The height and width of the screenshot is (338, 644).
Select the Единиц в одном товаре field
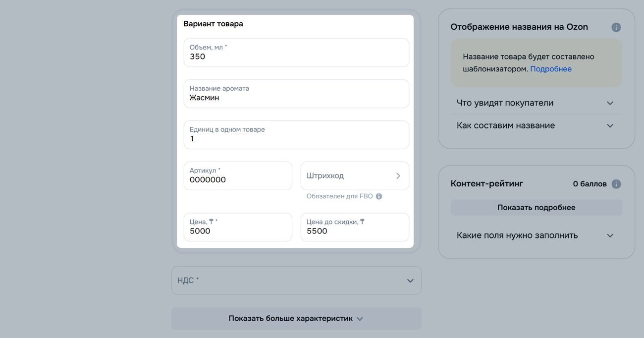[296, 135]
